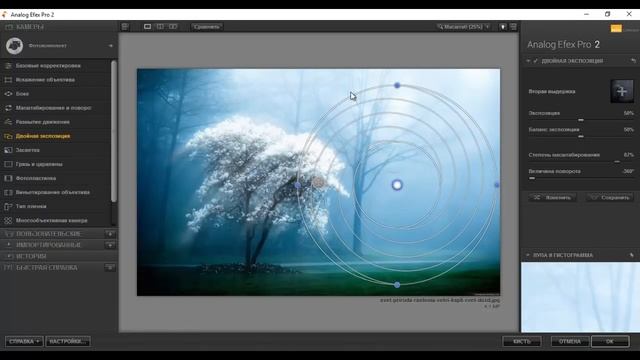Expand ПОЛЬЗОВАТЕЛЬСКИЕ (custom) presets section
Image resolution: width=640 pixels, height=360 pixels.
click(x=48, y=234)
